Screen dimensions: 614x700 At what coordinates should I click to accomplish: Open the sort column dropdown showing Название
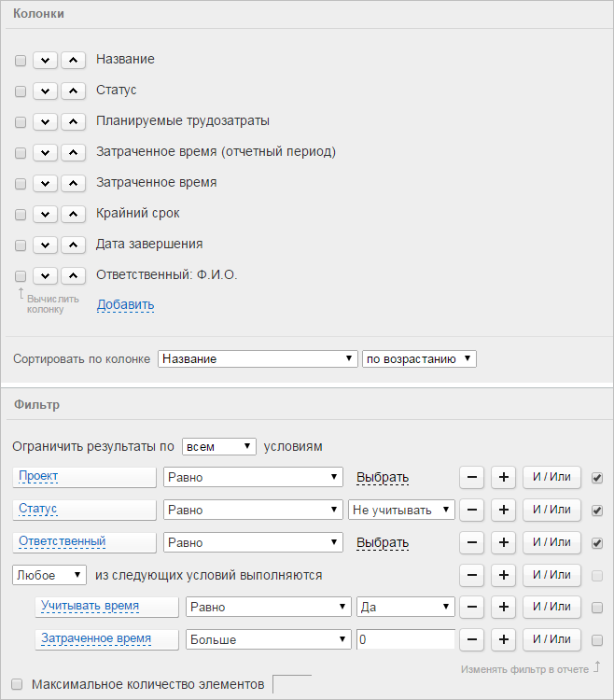pos(258,359)
